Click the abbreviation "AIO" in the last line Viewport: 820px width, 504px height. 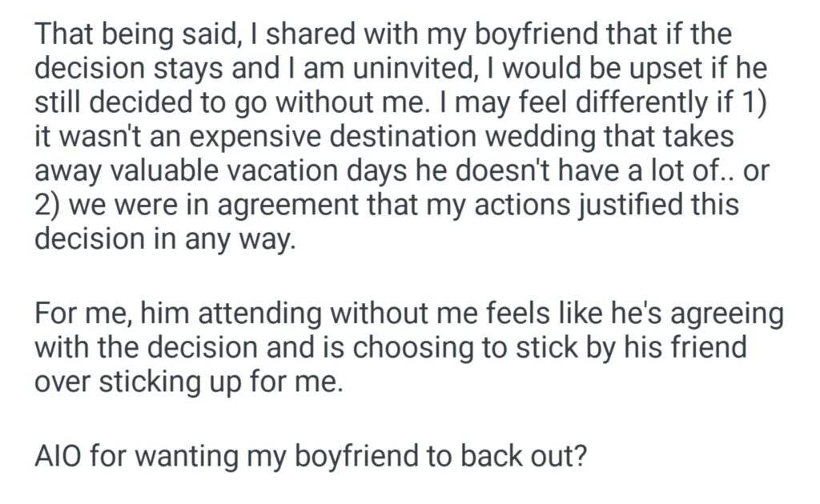pos(57,455)
